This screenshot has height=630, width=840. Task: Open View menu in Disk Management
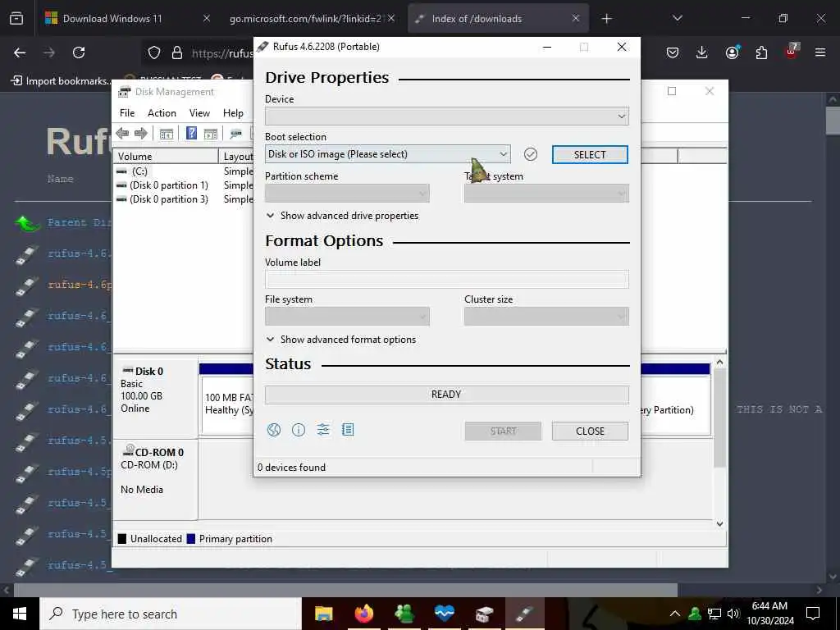pyautogui.click(x=199, y=113)
